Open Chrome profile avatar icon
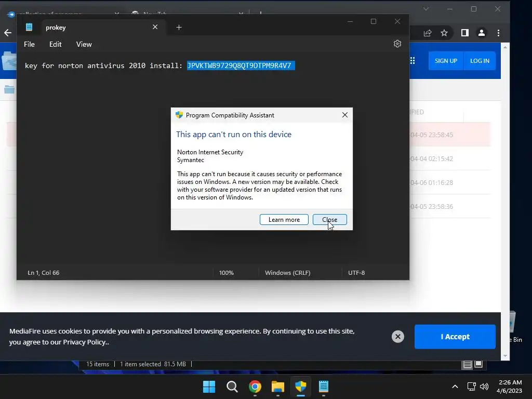Screen dimensions: 532x399 point(482,33)
